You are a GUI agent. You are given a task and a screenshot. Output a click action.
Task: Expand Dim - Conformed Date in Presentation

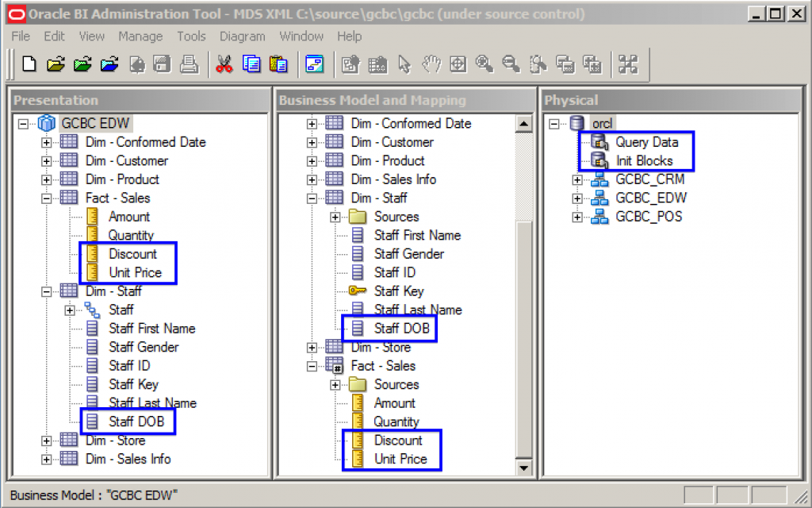[x=47, y=143]
